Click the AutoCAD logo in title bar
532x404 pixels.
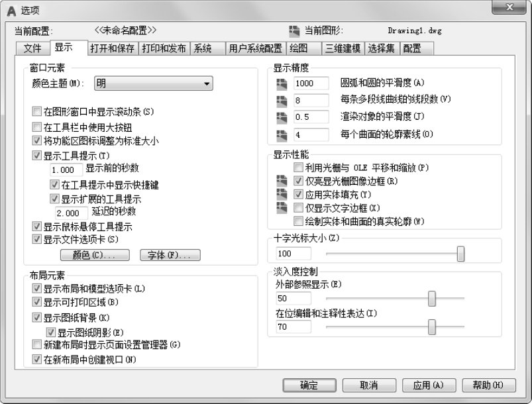click(11, 11)
